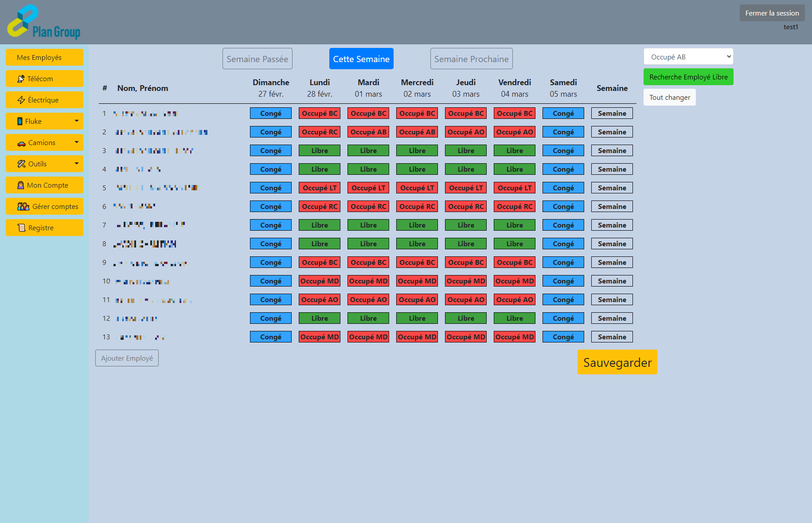Click the Camions truck icon
This screenshot has height=523, width=812.
click(x=21, y=142)
